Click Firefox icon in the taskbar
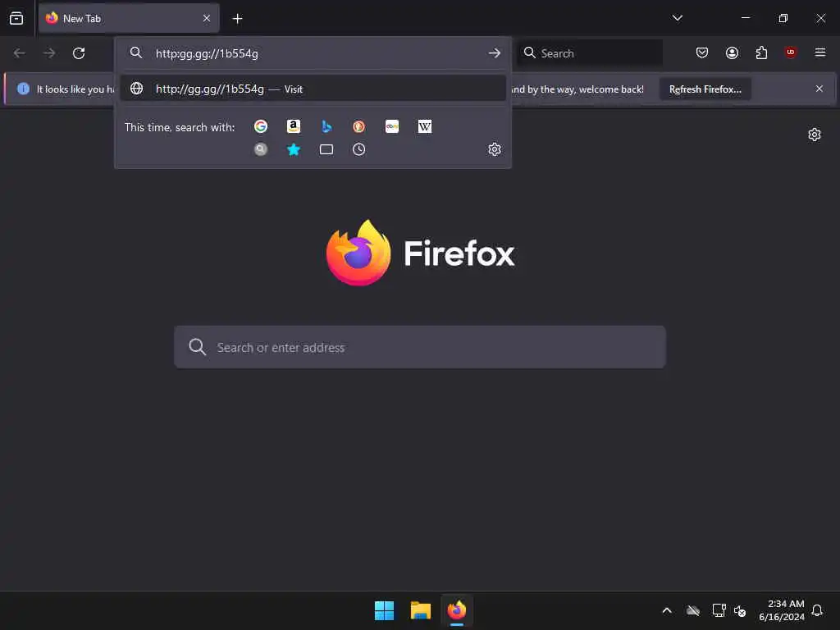 [456, 610]
